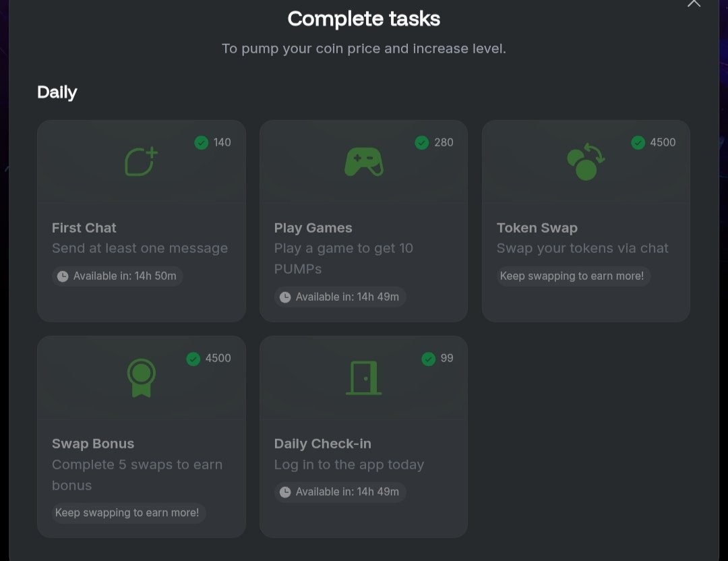Screen dimensions: 728x561
Task: Click green checkmark next to 280 reward
Action: (421, 142)
